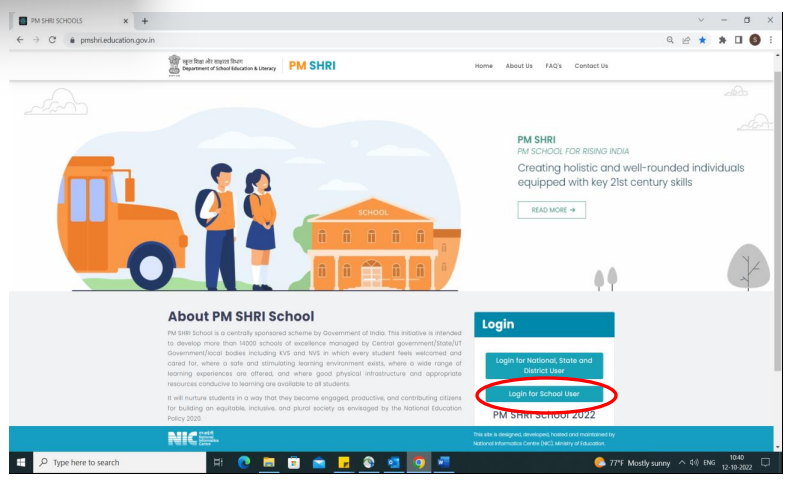The image size is (785, 486).
Task: Click the About PM SHRI School heading
Action: (241, 316)
